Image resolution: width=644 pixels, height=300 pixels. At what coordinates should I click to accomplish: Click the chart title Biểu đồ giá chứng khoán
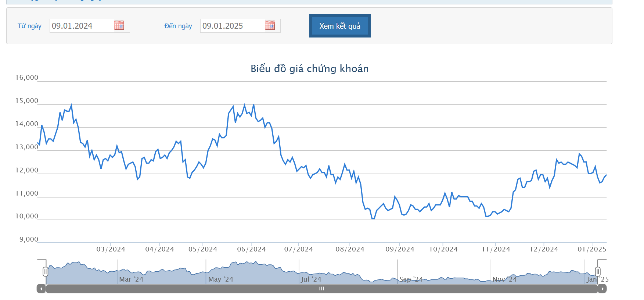[309, 69]
